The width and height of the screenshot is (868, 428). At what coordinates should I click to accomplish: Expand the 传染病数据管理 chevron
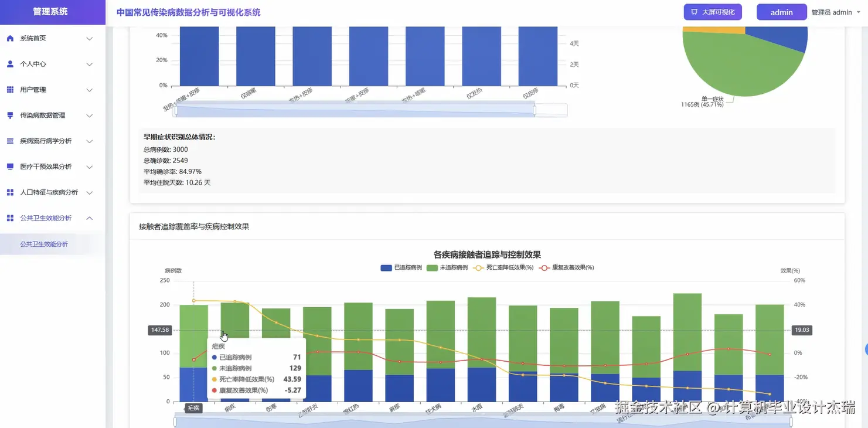[90, 116]
